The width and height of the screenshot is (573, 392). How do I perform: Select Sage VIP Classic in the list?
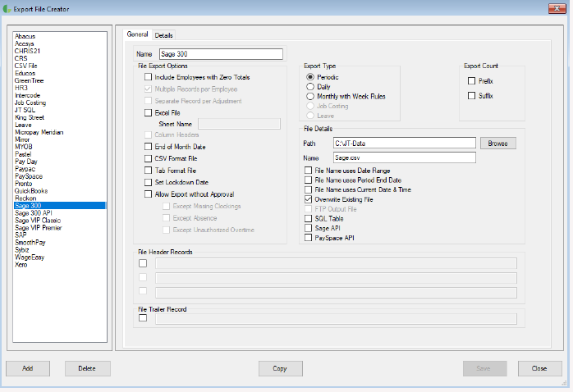pos(60,221)
